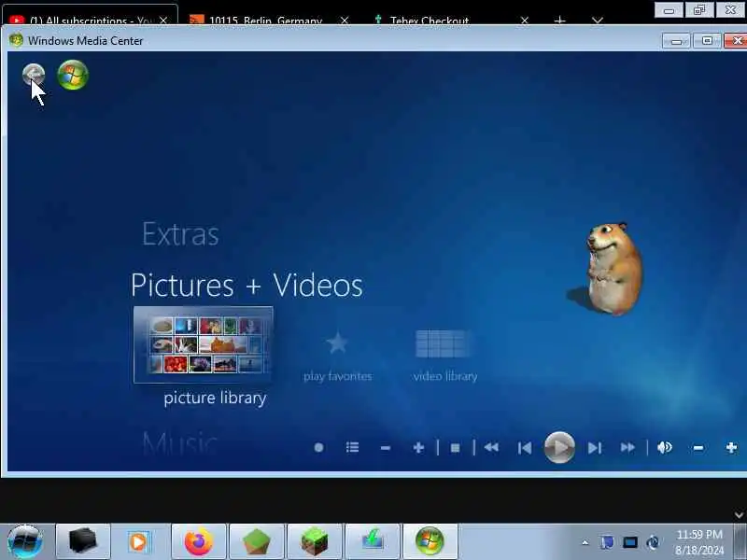Viewport: 747px width, 560px height.
Task: Raise volume with plus button
Action: coord(731,448)
